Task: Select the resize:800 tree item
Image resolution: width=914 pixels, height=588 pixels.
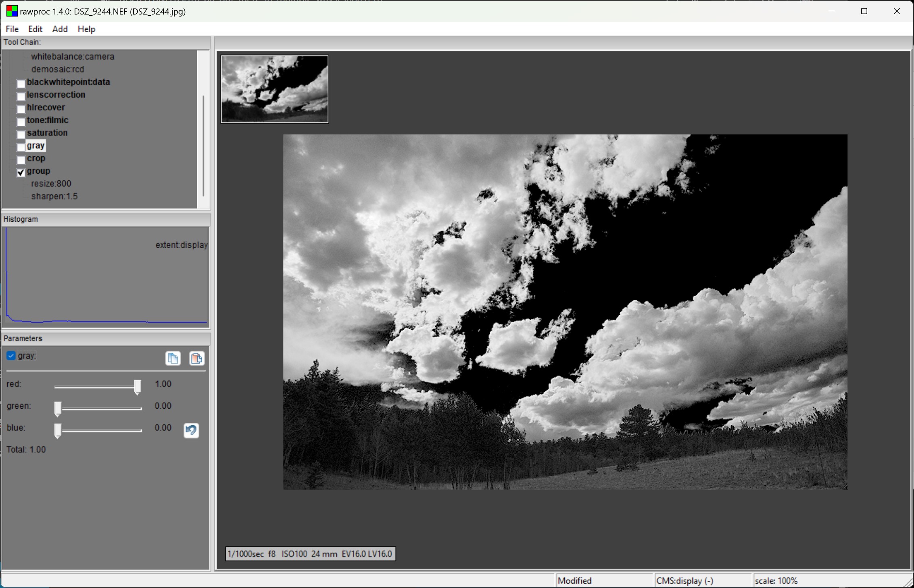Action: 51,184
